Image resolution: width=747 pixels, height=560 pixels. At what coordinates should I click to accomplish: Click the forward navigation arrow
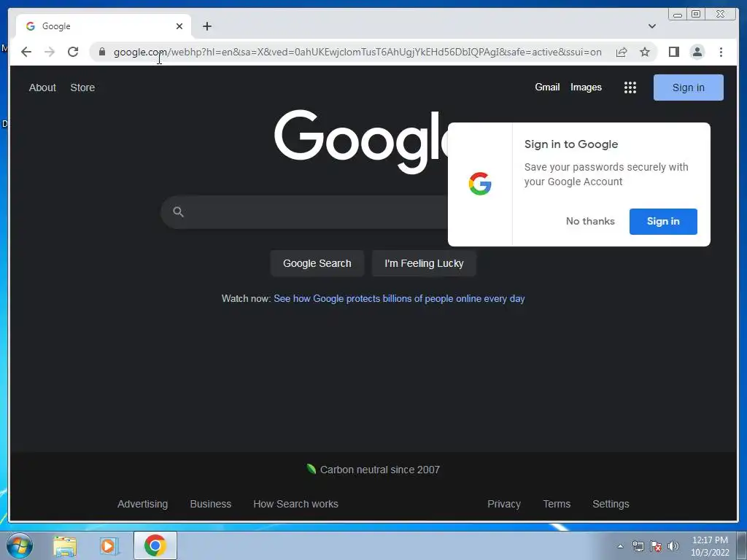coord(50,52)
